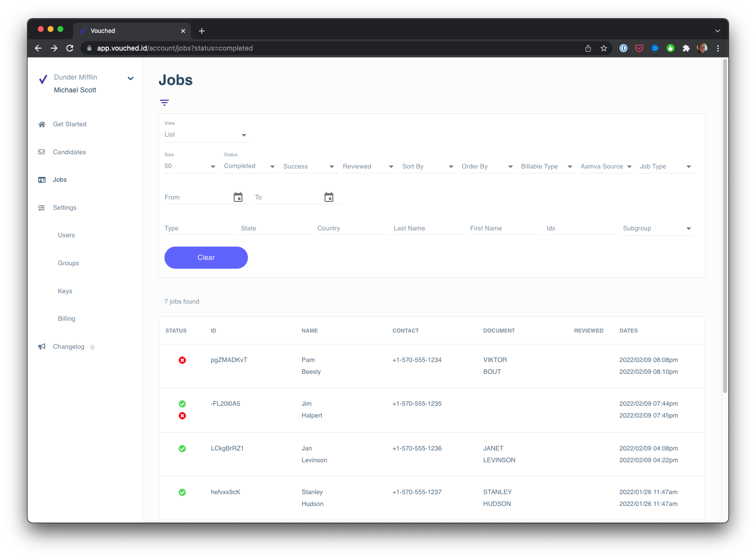Go back with the browser back arrow

click(x=38, y=48)
